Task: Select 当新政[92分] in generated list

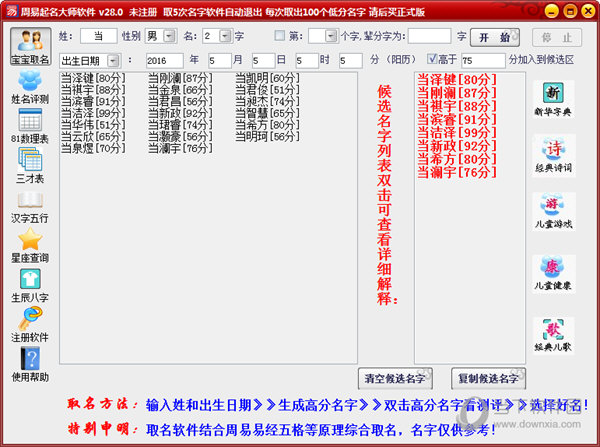Action: pyautogui.click(x=180, y=113)
